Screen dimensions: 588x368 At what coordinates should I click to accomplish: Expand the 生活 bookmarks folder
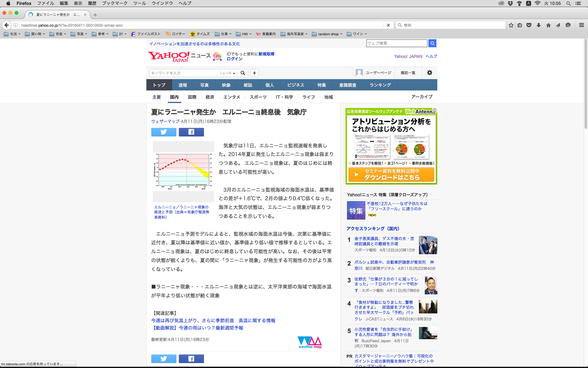click(x=12, y=34)
